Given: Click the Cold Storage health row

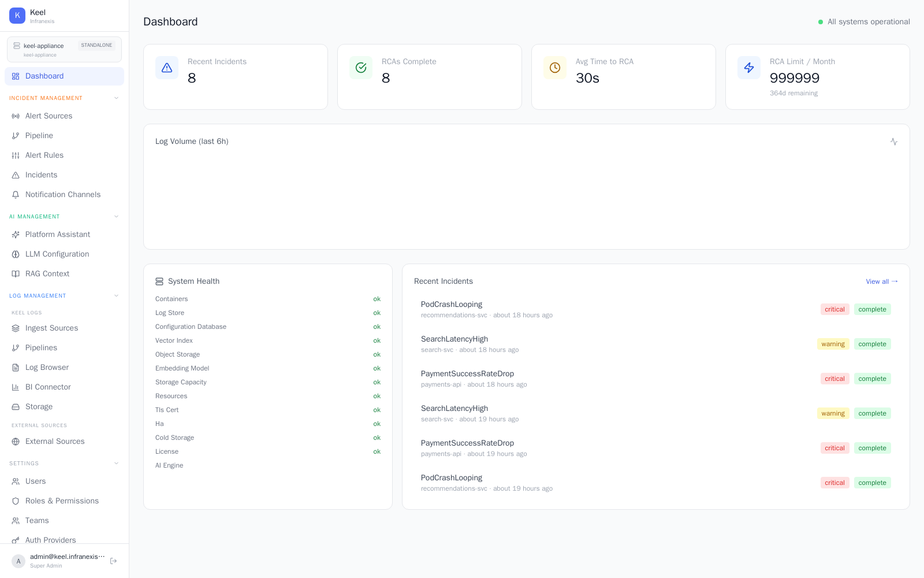Looking at the screenshot, I should point(268,438).
